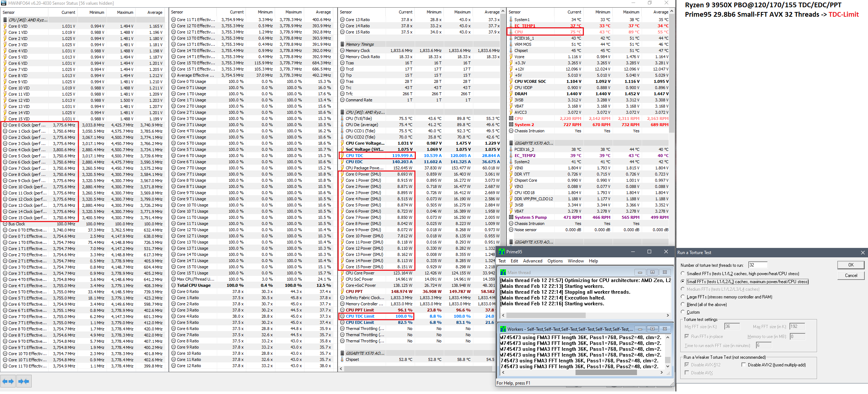Select the Blend (all of the above) option
This screenshot has width=868, height=394.
click(x=683, y=304)
